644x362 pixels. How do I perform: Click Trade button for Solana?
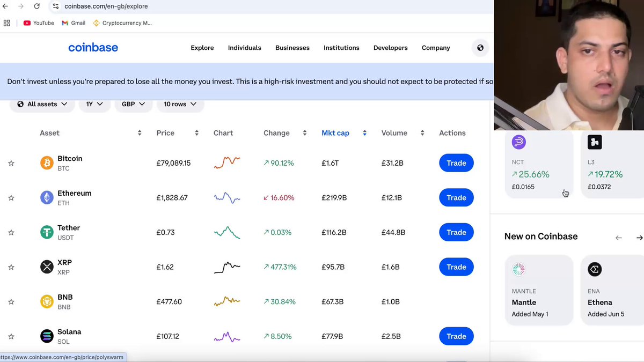tap(456, 336)
